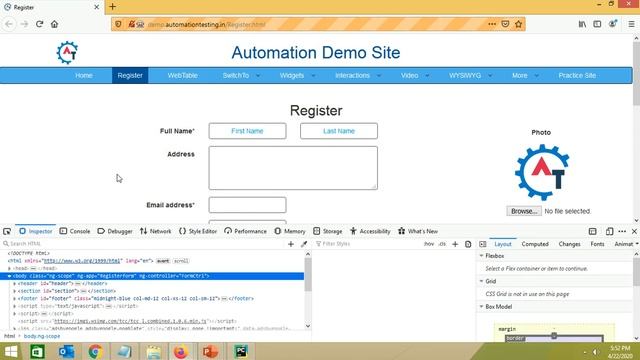640x360 pixels.
Task: Collapse the Flexbox section
Action: 481,256
